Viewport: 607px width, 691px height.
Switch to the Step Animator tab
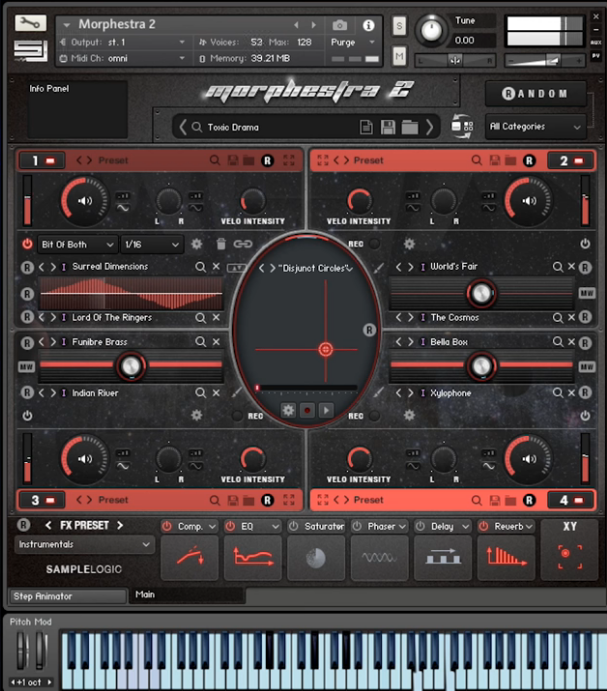[x=68, y=596]
